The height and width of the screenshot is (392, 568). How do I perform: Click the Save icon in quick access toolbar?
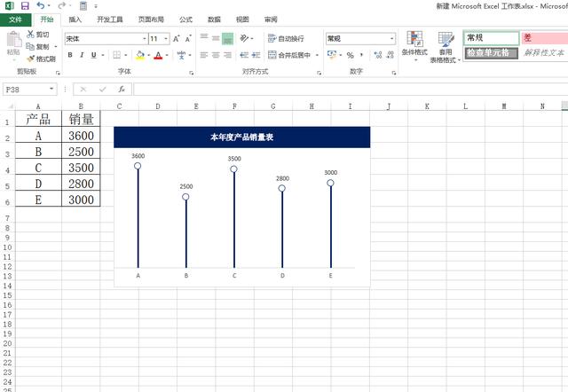pos(25,6)
